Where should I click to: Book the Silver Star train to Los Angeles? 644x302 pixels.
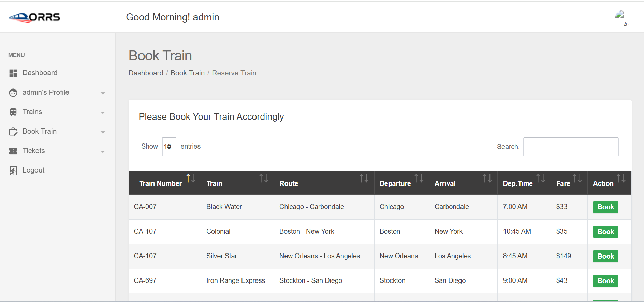pyautogui.click(x=605, y=256)
